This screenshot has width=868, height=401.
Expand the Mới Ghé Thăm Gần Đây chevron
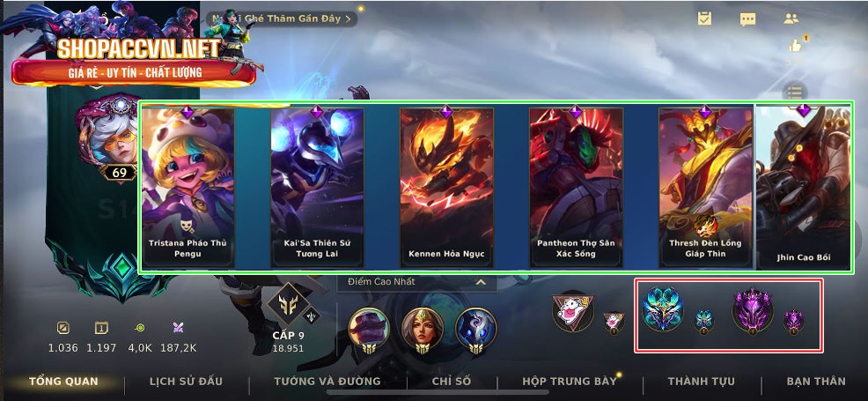[349, 19]
